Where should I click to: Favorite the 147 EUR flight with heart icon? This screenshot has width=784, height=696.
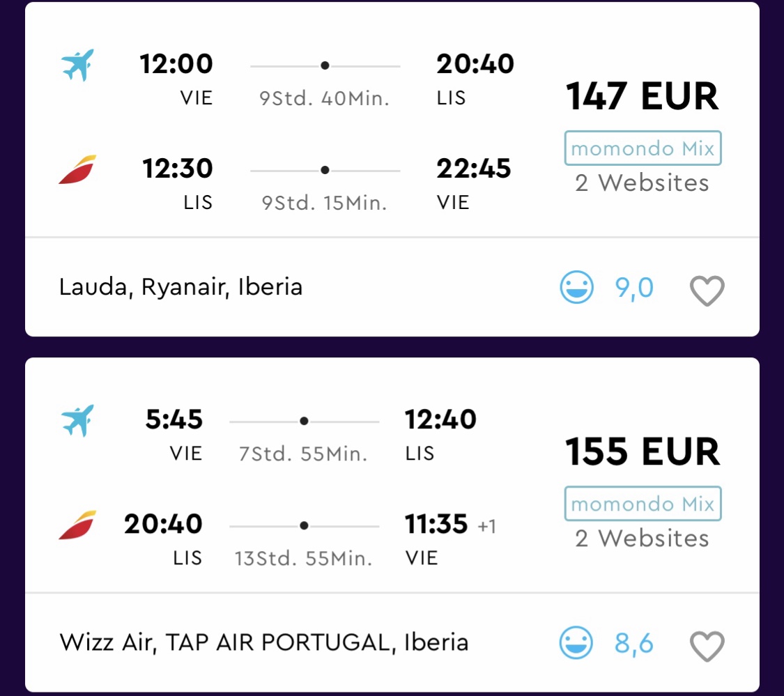click(707, 291)
